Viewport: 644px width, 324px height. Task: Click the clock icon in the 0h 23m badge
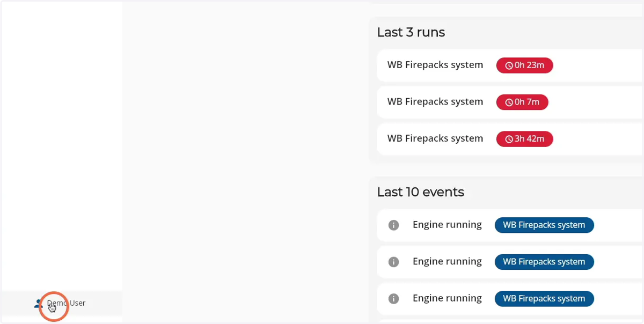[x=509, y=65]
